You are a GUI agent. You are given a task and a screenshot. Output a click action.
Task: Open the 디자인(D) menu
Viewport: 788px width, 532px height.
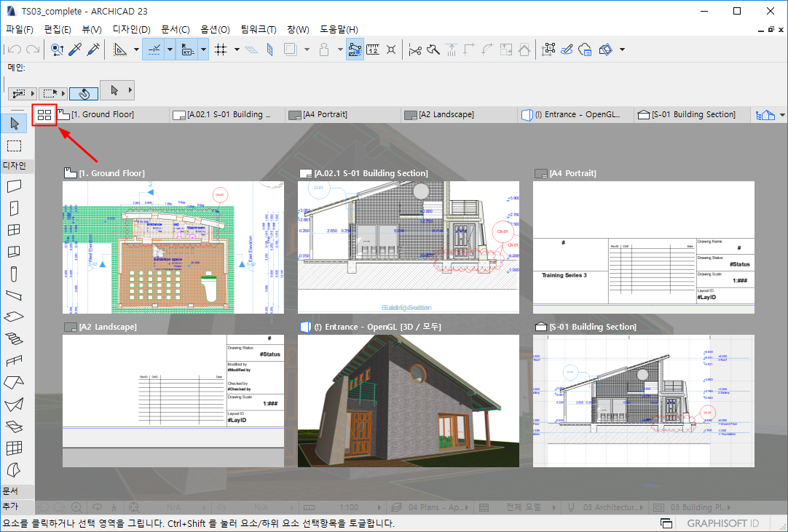[131, 30]
